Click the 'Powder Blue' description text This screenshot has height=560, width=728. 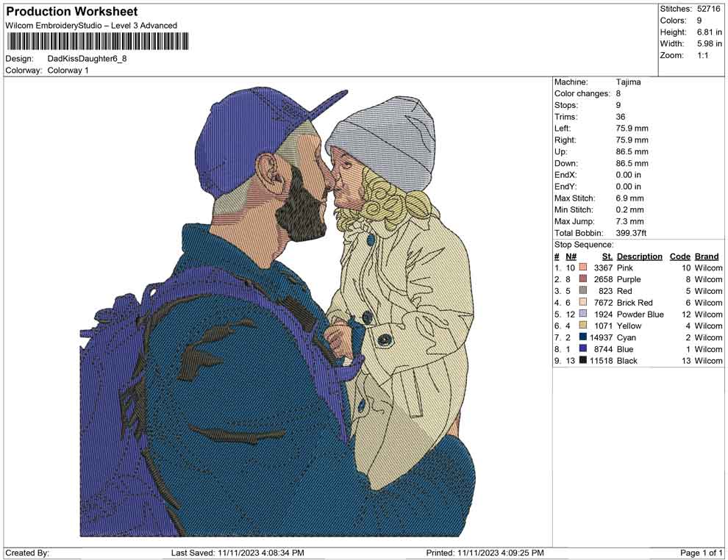(640, 314)
